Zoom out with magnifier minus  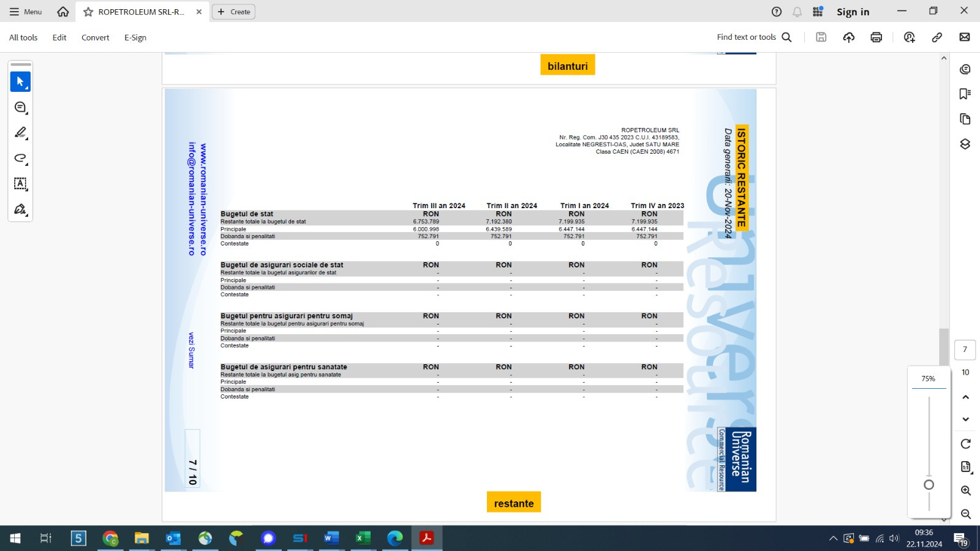tap(966, 514)
